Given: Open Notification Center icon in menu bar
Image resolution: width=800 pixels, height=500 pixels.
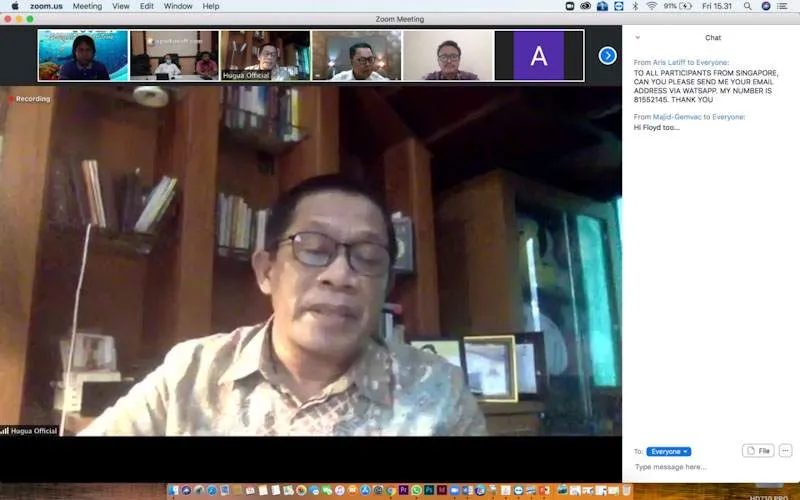Looking at the screenshot, I should pyautogui.click(x=785, y=6).
